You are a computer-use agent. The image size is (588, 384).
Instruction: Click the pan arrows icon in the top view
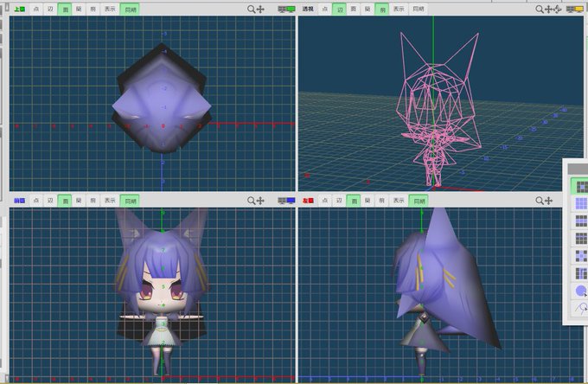click(x=260, y=9)
